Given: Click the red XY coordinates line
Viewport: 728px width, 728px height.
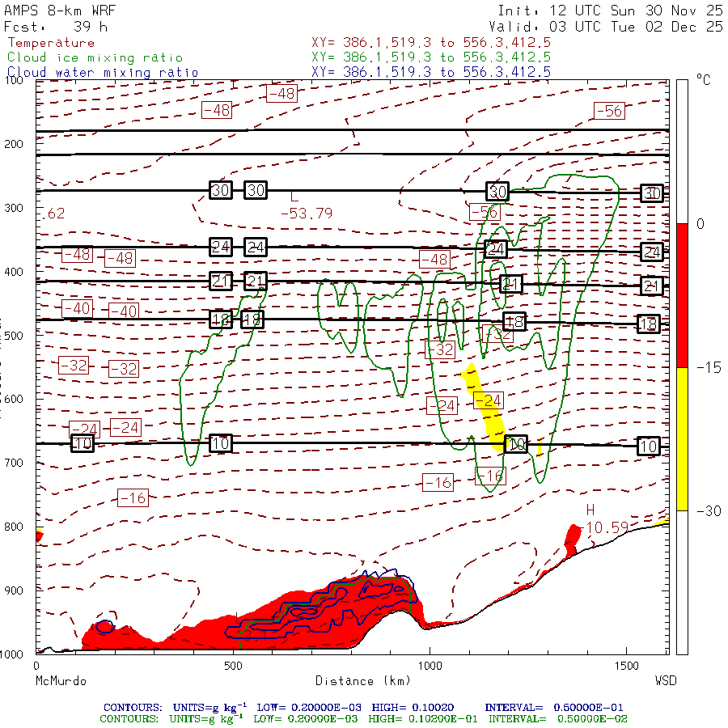Looking at the screenshot, I should 431,43.
